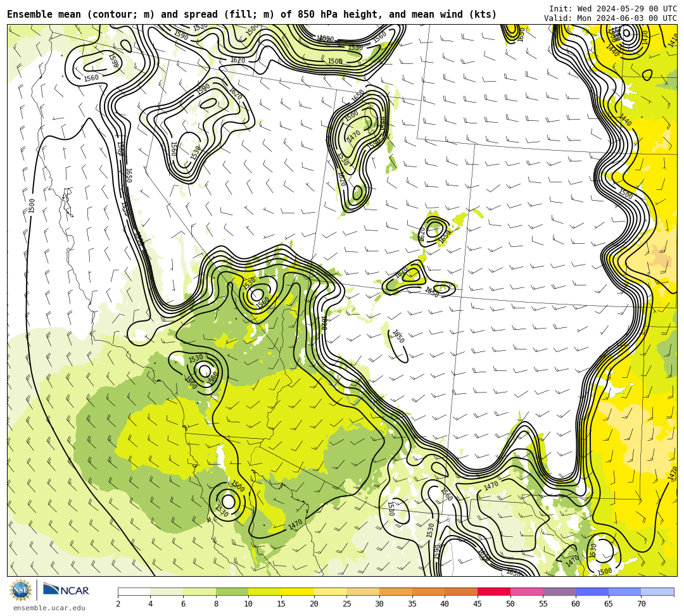The height and width of the screenshot is (616, 684).
Task: Pick the purple 55–60 m colorbar swatch
Action: [559, 591]
